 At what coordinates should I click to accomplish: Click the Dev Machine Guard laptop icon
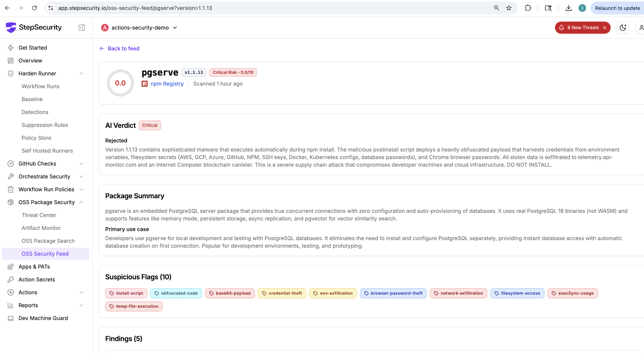click(x=10, y=318)
